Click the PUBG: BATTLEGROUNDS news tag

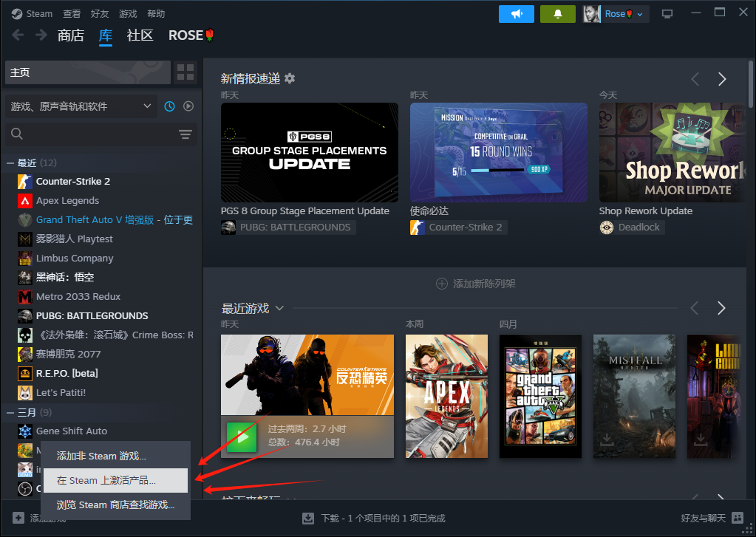pyautogui.click(x=288, y=227)
